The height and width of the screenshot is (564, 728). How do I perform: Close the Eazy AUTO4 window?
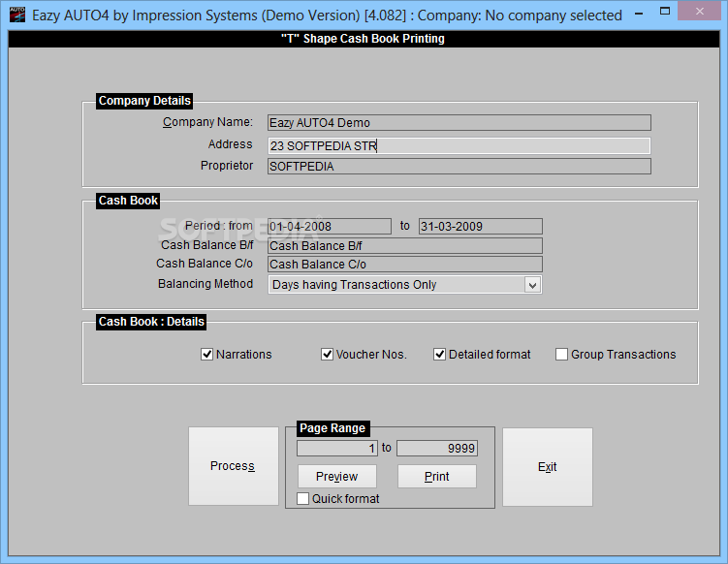click(699, 12)
